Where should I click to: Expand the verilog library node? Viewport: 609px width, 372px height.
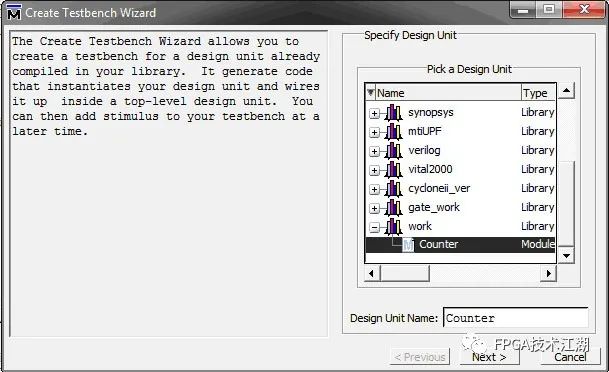(374, 151)
